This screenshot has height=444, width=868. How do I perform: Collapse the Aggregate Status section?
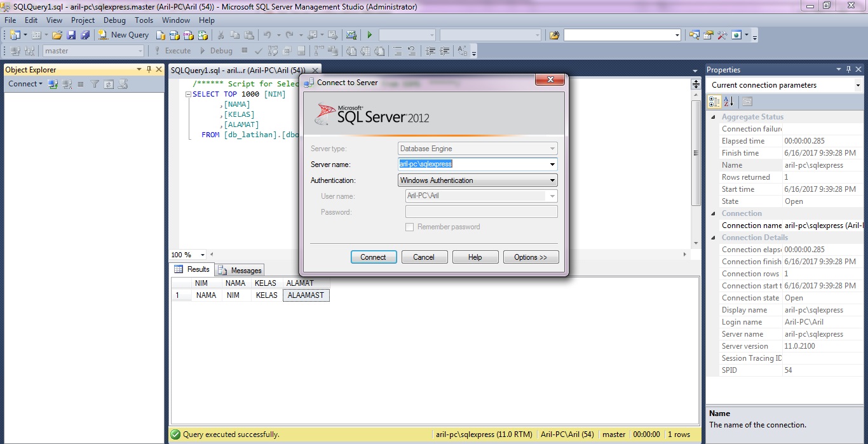(713, 117)
